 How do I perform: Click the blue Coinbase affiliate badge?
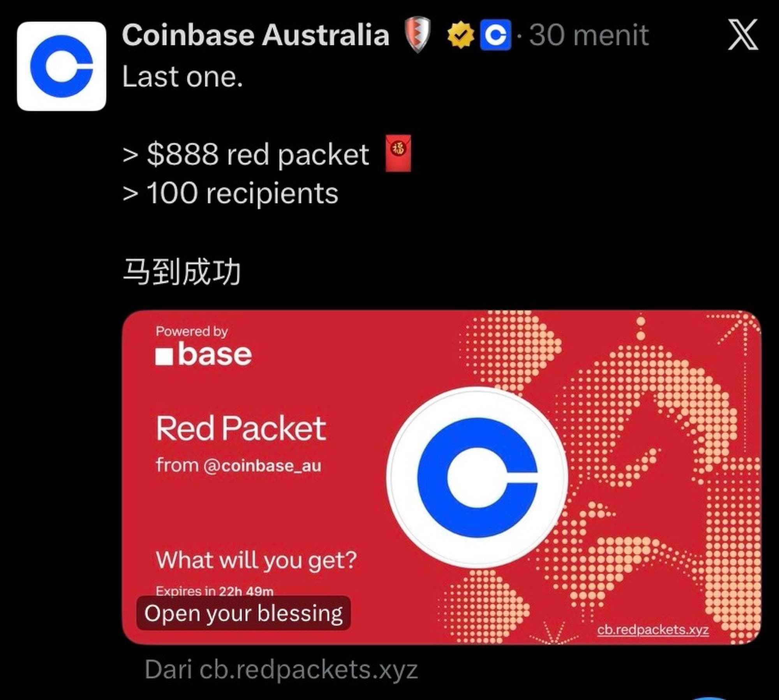495,35
